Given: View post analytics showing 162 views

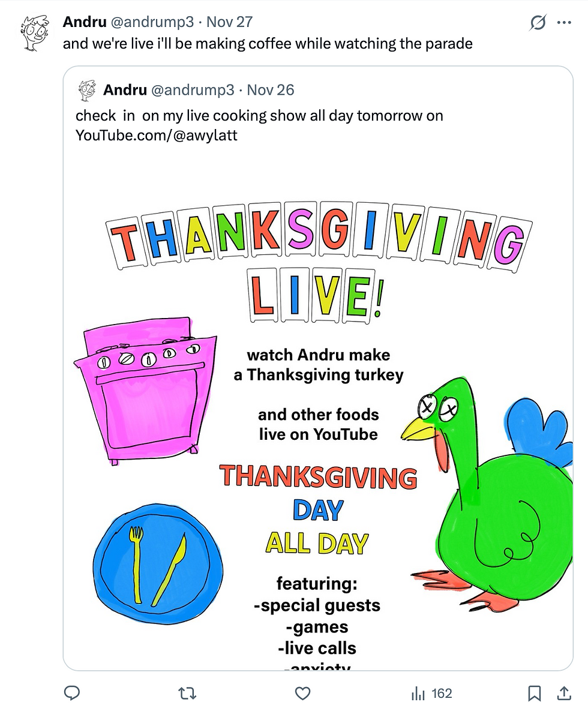Looking at the screenshot, I should [431, 694].
